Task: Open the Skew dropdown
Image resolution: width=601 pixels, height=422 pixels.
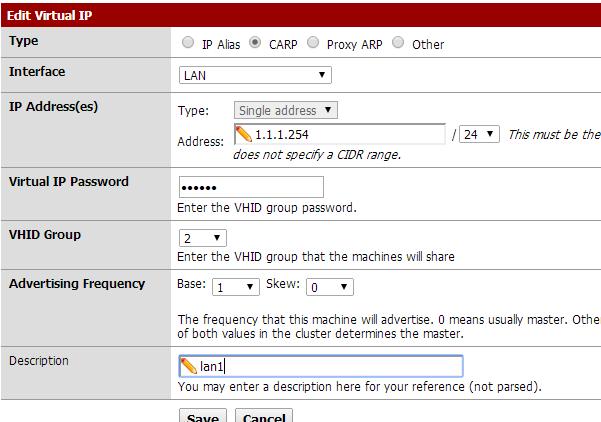Action: (x=330, y=287)
